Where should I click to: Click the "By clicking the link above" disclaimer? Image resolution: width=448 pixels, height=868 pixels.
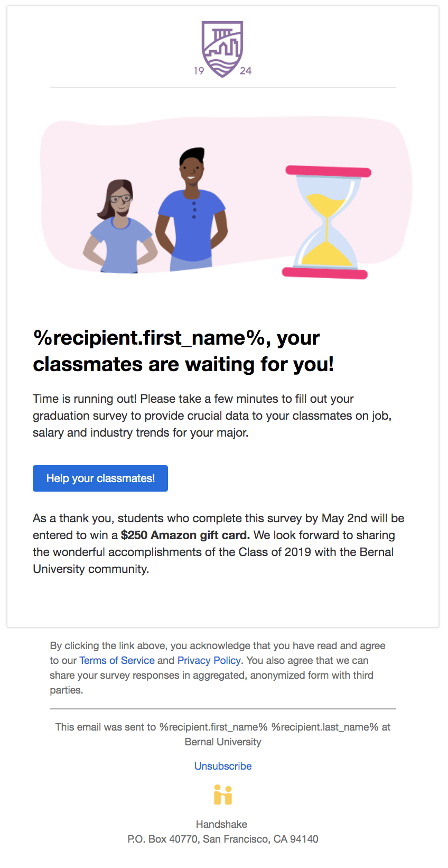click(218, 668)
